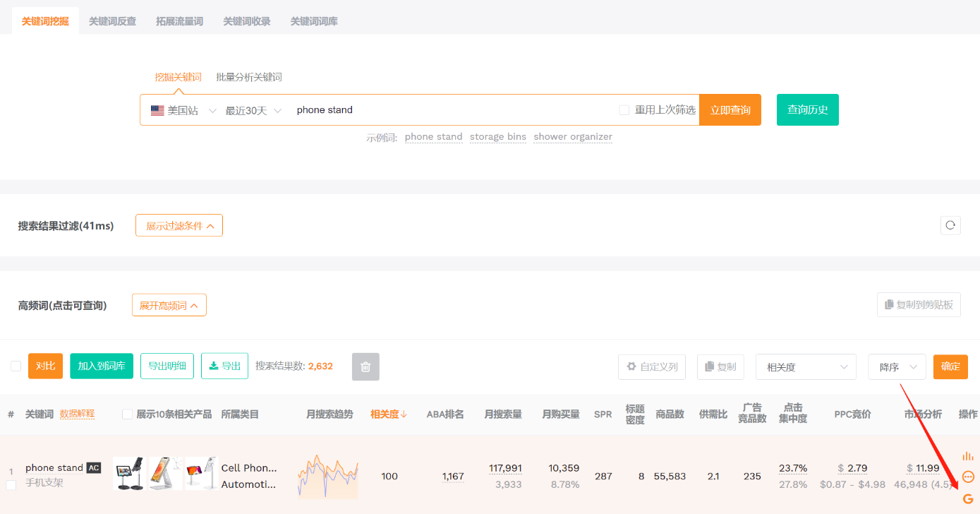This screenshot has height=514, width=980.
Task: Switch to 关键词收录 tab
Action: pyautogui.click(x=247, y=21)
